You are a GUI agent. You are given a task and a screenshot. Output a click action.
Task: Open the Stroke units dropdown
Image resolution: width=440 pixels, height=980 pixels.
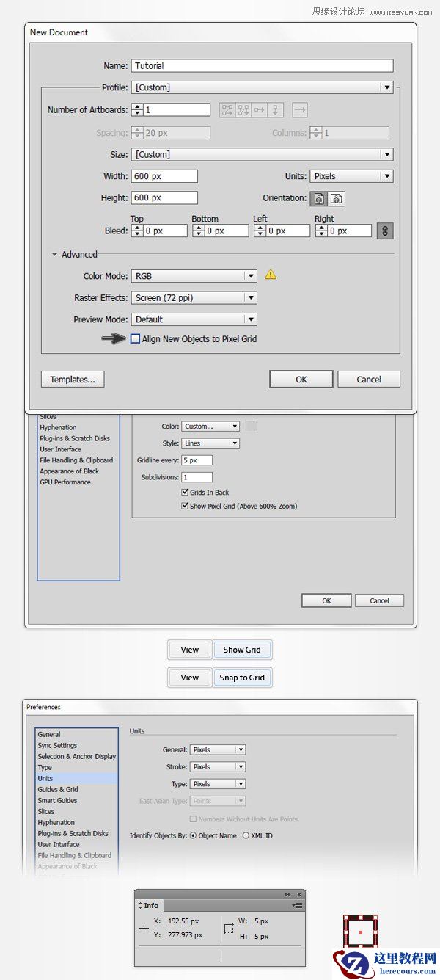[x=218, y=766]
